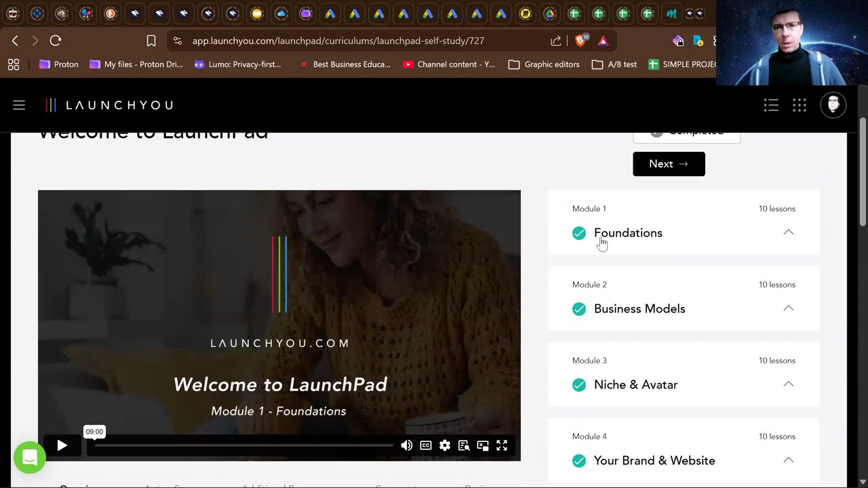The height and width of the screenshot is (488, 868).
Task: Open the Business Models module title
Action: (639, 309)
